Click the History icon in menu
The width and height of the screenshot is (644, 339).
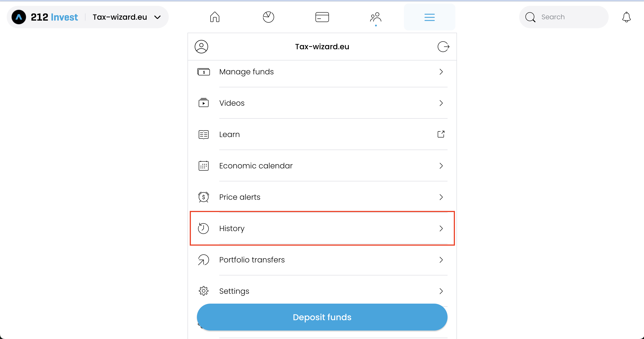click(x=204, y=228)
